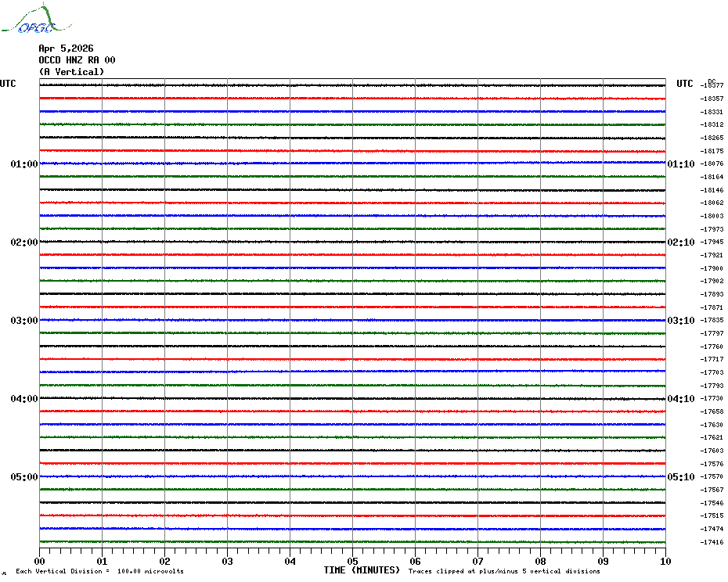728x582 pixels.
Task: Click the Apr 5,2026 date label
Action: pyautogui.click(x=66, y=48)
